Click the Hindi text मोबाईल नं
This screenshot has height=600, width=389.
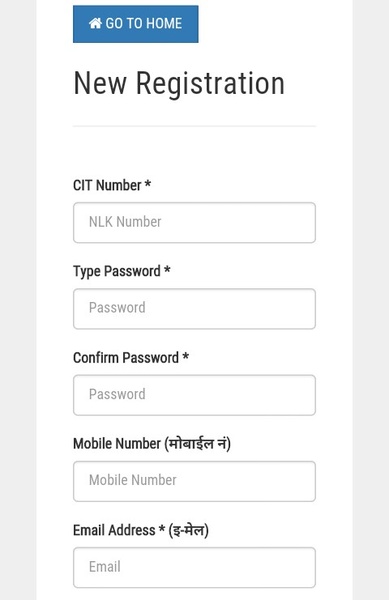(x=198, y=444)
